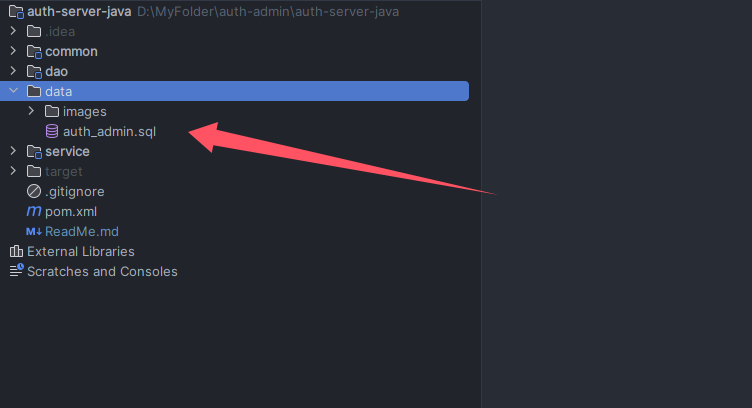752x408 pixels.
Task: Select the images folder label
Action: 84,112
